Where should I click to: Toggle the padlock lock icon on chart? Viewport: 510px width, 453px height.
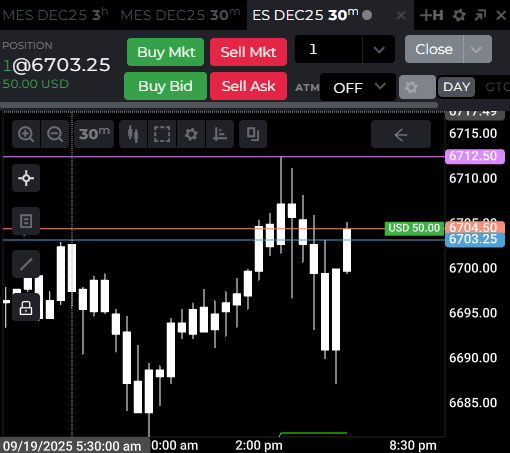pos(26,307)
